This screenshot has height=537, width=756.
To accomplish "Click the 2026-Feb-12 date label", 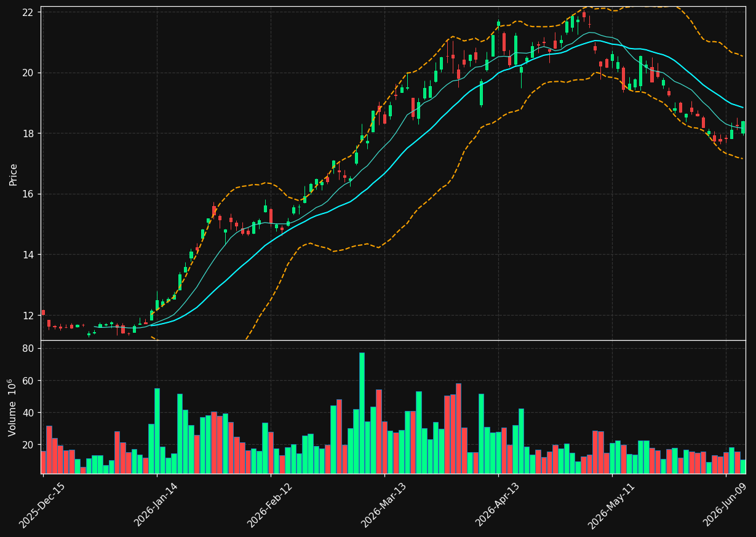I will (270, 505).
